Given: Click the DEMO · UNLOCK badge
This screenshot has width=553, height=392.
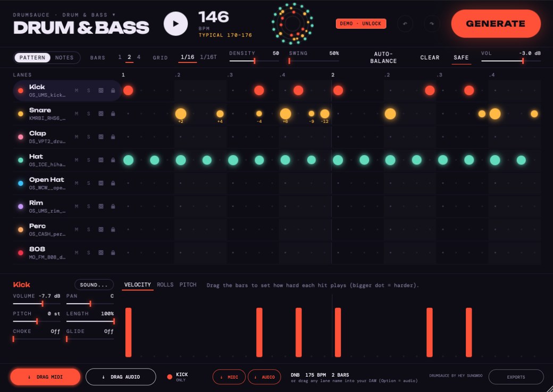Looking at the screenshot, I should coord(361,23).
